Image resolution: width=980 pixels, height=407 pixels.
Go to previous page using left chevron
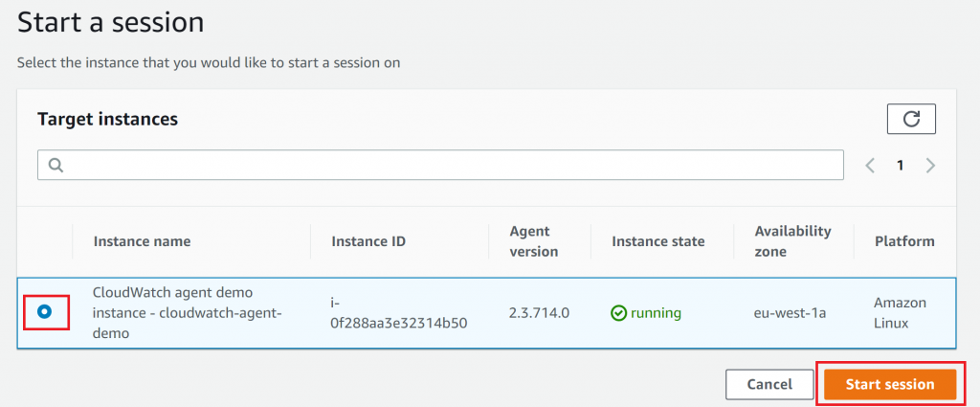point(870,165)
